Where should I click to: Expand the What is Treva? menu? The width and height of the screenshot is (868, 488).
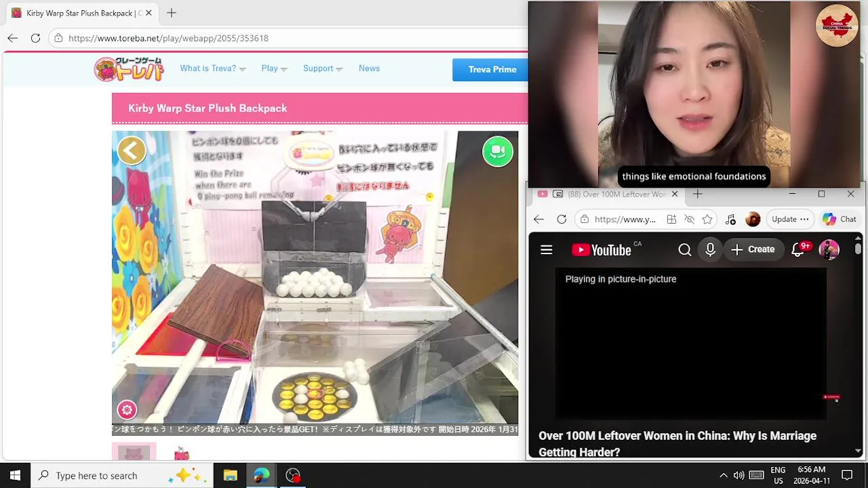[213, 68]
